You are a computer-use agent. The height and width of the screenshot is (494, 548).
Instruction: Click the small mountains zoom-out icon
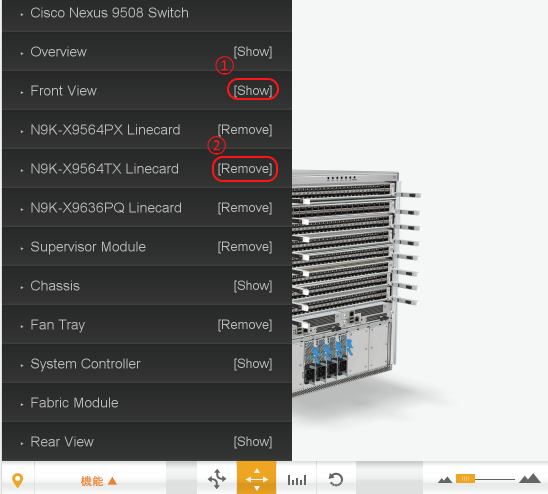coord(445,480)
